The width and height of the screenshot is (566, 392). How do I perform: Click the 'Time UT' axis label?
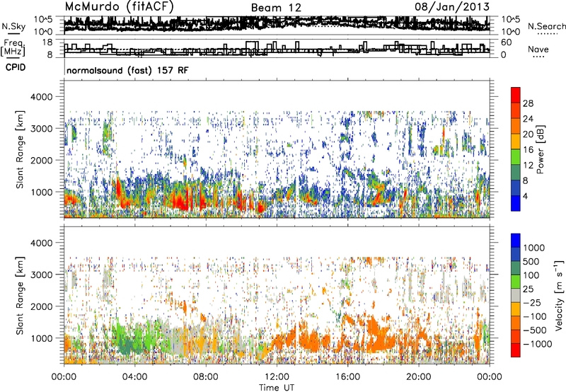pyautogui.click(x=277, y=388)
